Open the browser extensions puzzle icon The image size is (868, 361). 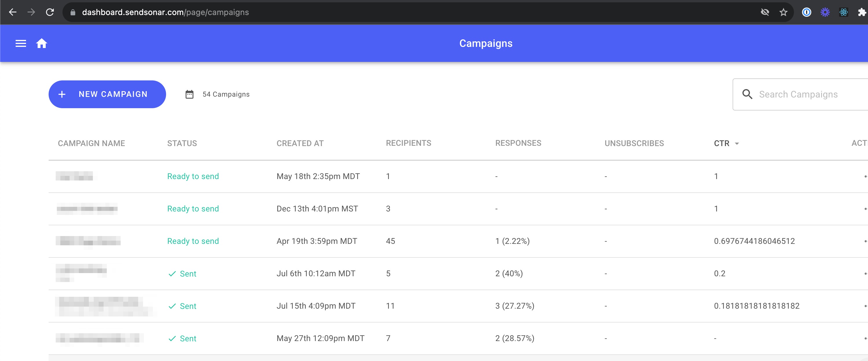861,12
